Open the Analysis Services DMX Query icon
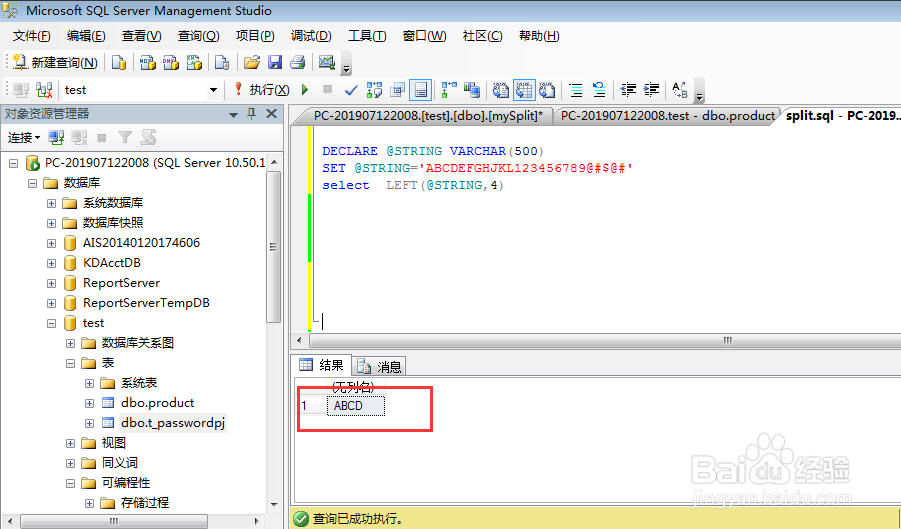The image size is (901, 529). point(171,62)
